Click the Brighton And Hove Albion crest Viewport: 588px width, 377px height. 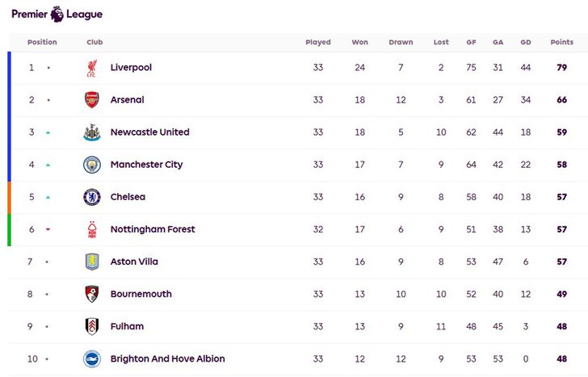click(92, 359)
